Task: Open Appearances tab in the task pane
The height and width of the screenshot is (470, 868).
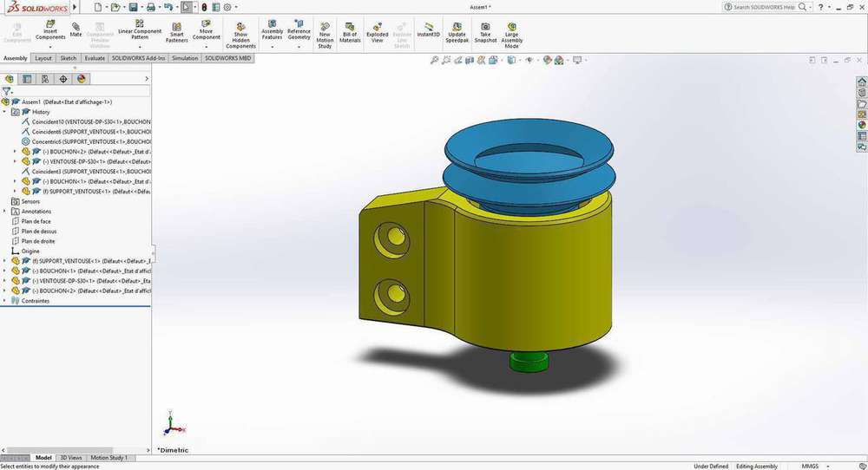Action: 862,125
